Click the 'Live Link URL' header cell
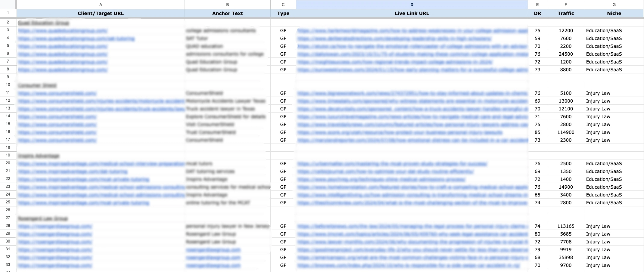Image resolution: width=644 pixels, height=272 pixels. coord(412,13)
